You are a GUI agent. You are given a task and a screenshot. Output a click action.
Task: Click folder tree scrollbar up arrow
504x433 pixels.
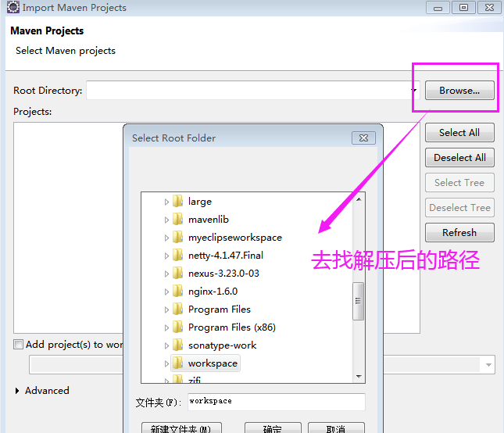(359, 199)
